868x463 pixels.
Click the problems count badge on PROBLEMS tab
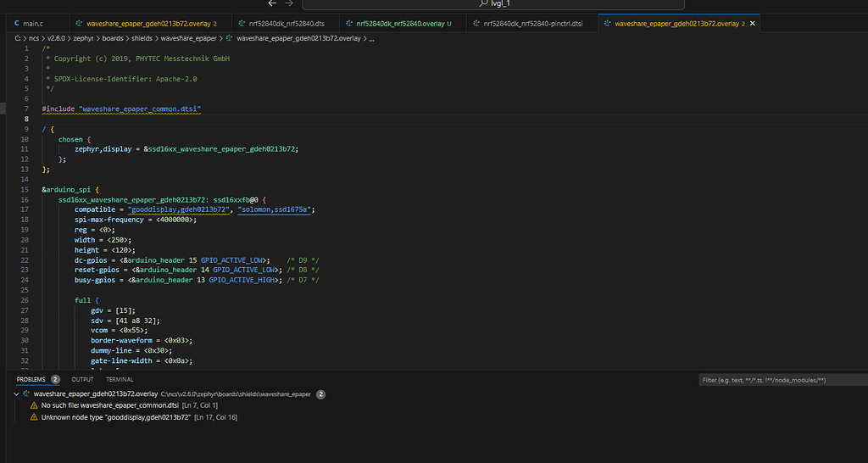coord(55,380)
